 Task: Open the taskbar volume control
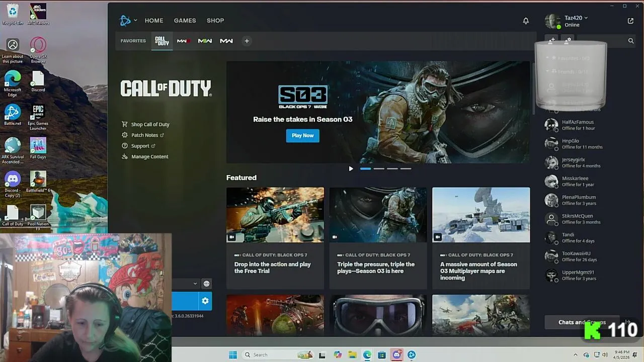[605, 355]
